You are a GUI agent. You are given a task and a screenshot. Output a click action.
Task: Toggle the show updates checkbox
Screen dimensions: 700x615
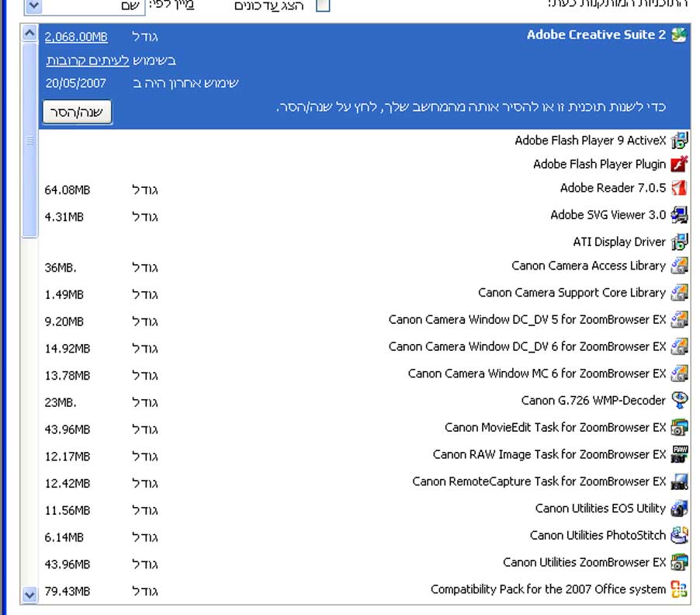pos(323,5)
